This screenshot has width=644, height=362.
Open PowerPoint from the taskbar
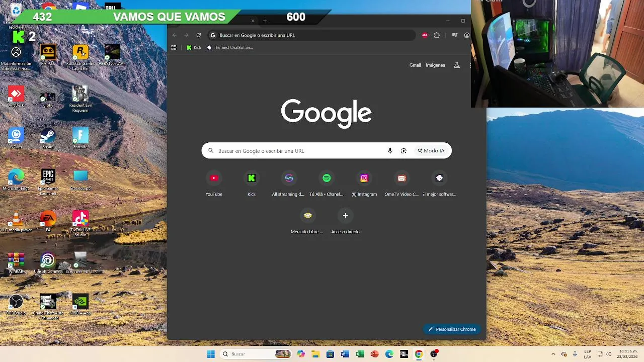[374, 354]
